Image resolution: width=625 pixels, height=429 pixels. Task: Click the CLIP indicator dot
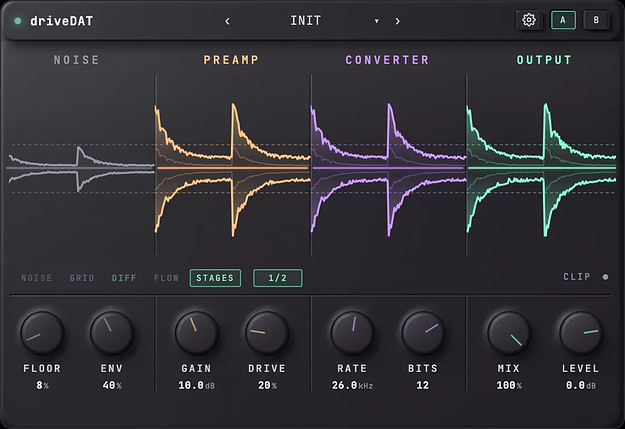tap(605, 277)
